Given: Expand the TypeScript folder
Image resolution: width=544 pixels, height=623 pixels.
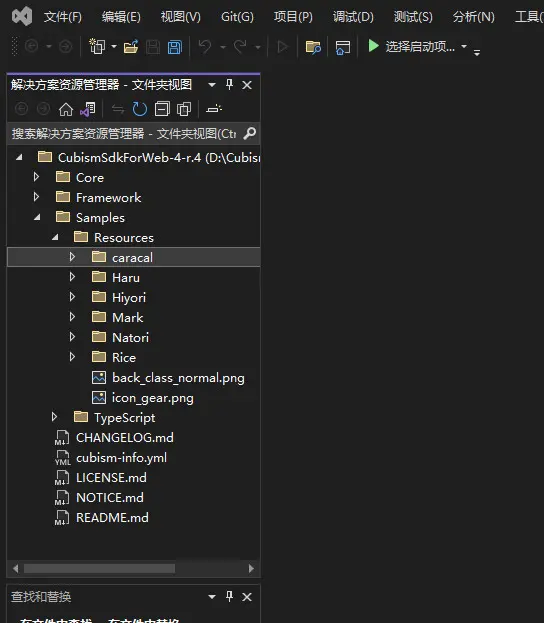Looking at the screenshot, I should click(x=54, y=416).
